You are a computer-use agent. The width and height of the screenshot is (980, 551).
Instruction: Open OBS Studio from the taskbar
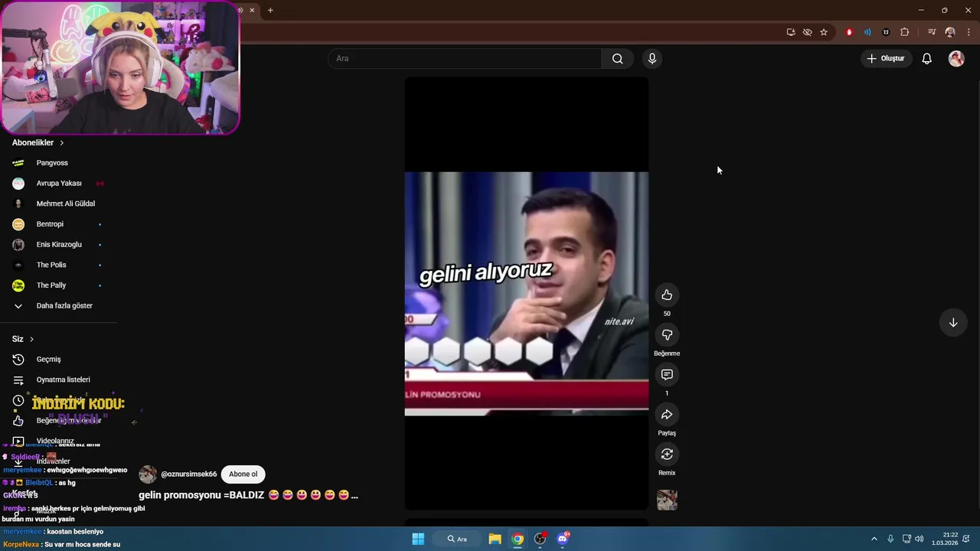click(541, 539)
